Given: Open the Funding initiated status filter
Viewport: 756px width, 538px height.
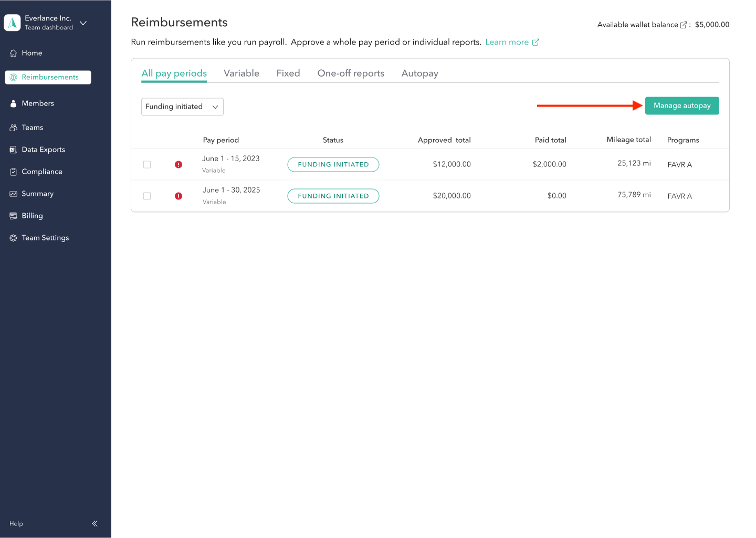Looking at the screenshot, I should 182,107.
